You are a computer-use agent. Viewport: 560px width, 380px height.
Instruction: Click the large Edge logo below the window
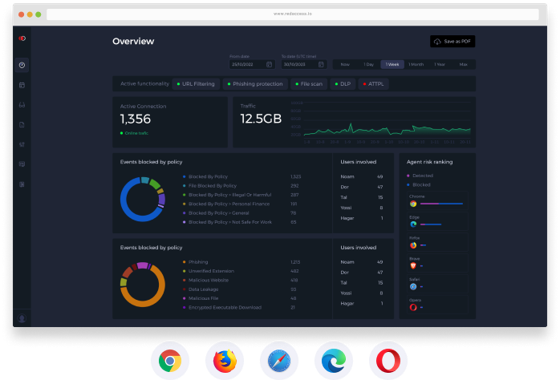pos(334,361)
